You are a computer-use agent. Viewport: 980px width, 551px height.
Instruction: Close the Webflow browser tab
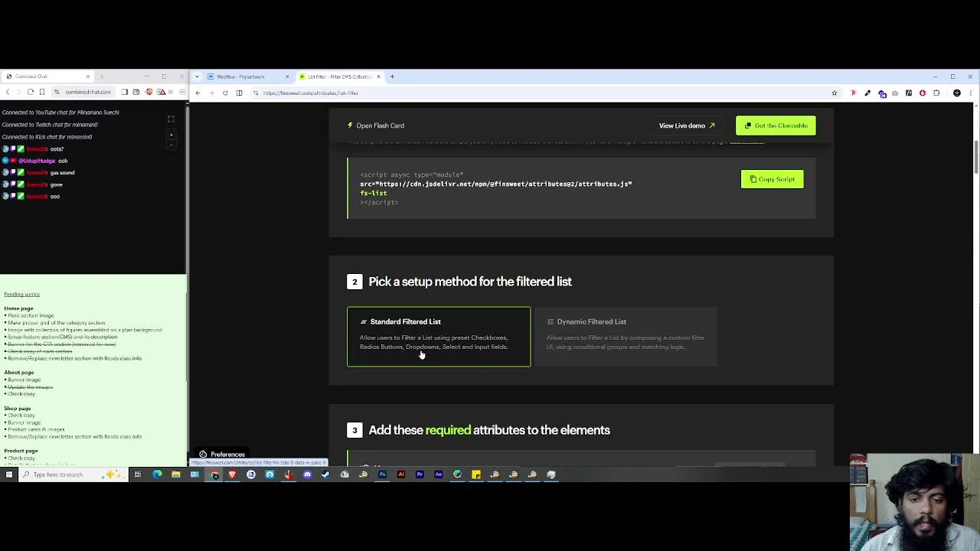287,77
